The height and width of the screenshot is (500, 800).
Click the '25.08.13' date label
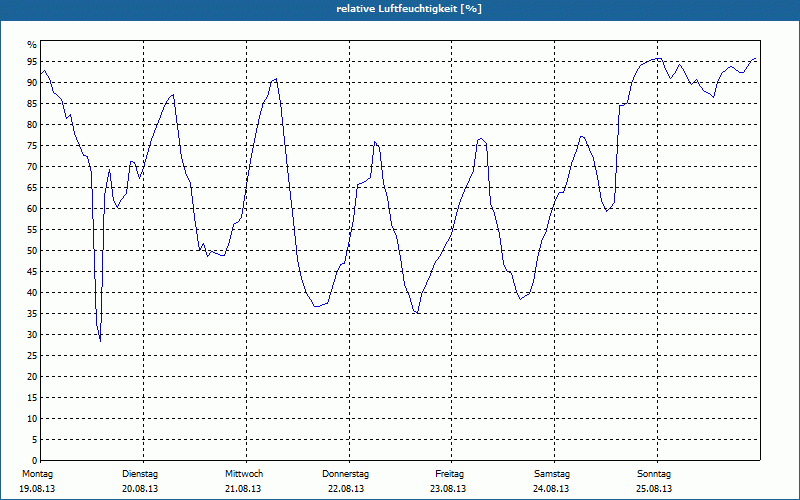(x=654, y=489)
